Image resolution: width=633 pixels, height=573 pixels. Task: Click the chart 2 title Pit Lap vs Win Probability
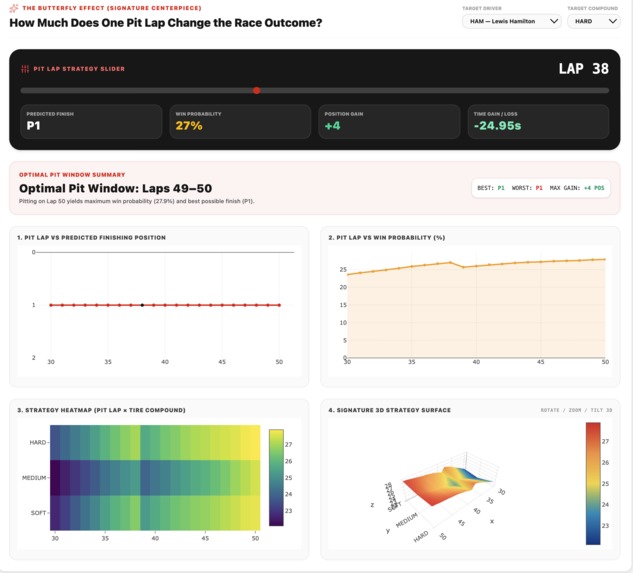[387, 237]
